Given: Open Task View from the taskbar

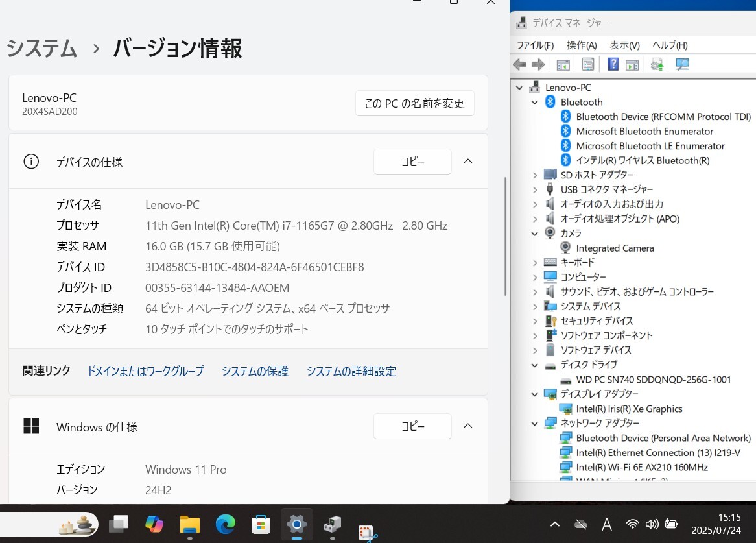Looking at the screenshot, I should [x=119, y=524].
